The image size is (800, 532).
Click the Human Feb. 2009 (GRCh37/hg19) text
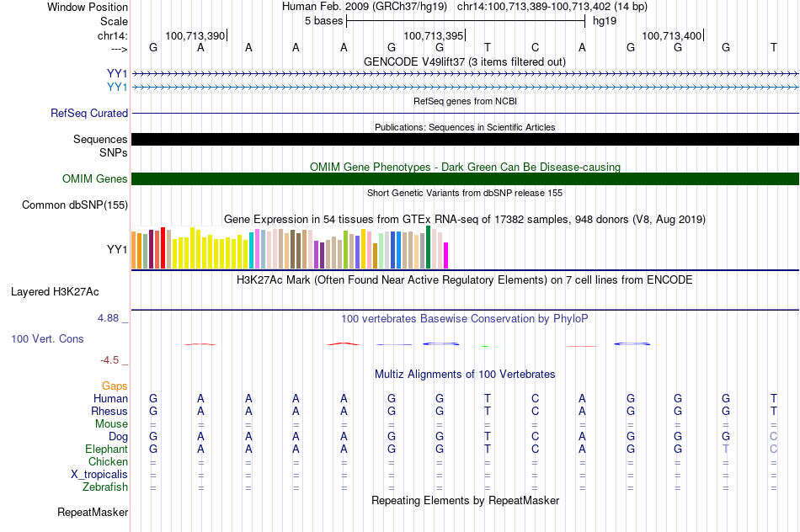(365, 7)
